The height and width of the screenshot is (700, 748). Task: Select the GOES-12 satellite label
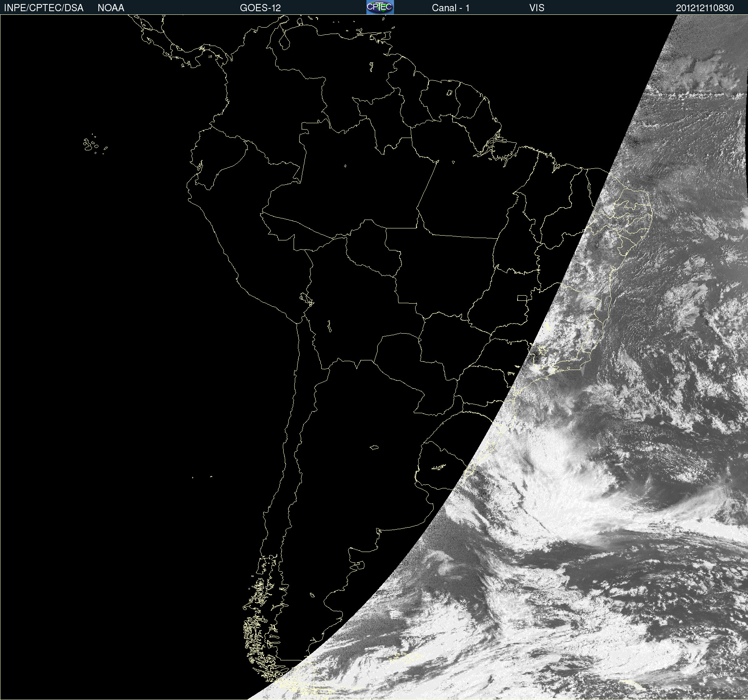(x=260, y=8)
